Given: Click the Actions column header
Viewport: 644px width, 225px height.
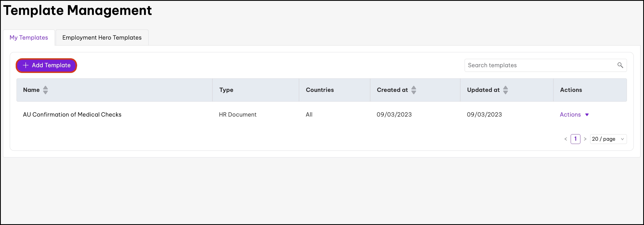Looking at the screenshot, I should [x=571, y=90].
